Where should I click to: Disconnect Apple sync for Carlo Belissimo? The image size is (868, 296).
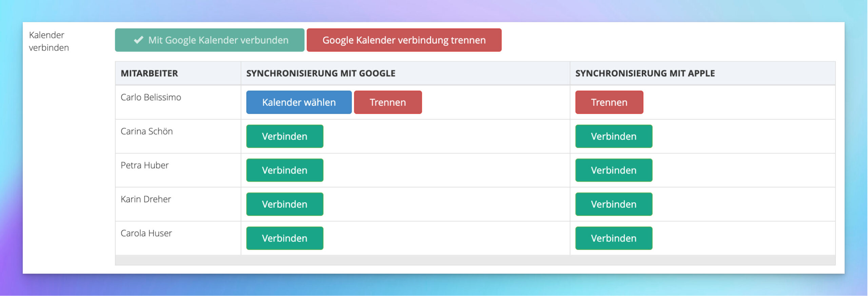(x=609, y=102)
